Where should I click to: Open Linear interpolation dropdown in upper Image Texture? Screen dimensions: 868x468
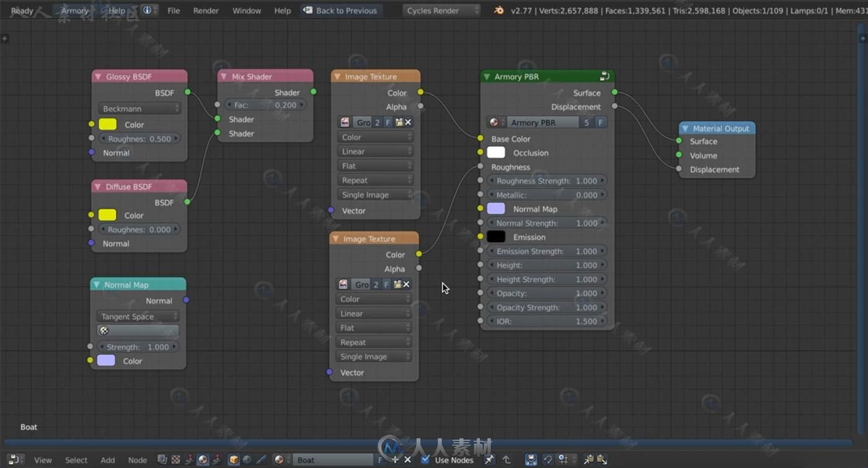coord(375,151)
